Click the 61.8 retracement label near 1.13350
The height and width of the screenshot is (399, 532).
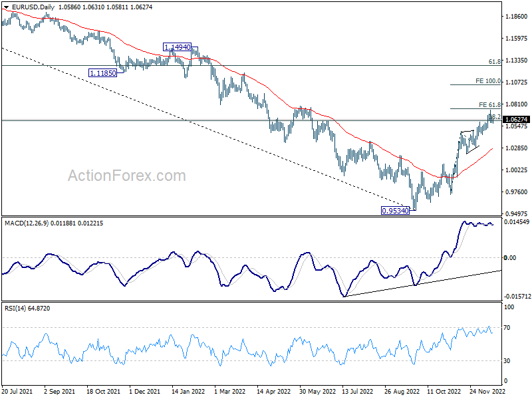point(494,61)
